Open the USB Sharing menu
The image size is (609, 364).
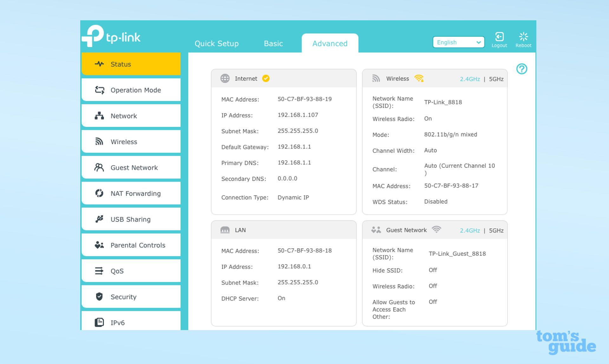(131, 219)
